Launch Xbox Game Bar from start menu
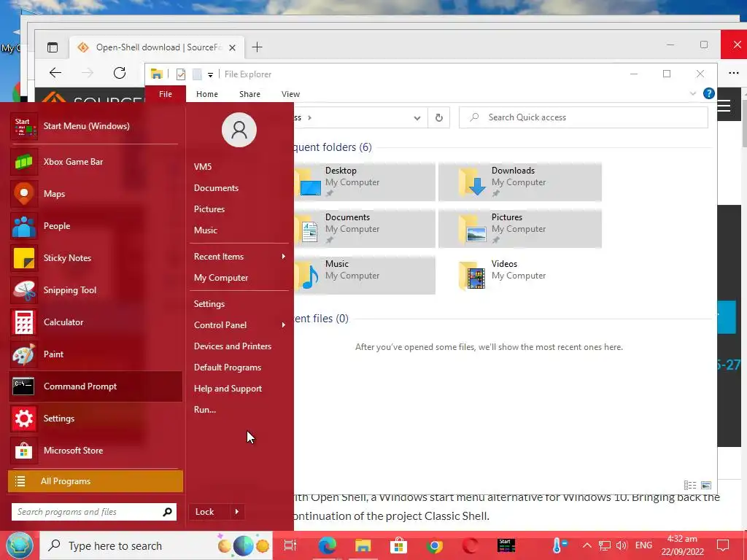The width and height of the screenshot is (747, 560). 95,162
